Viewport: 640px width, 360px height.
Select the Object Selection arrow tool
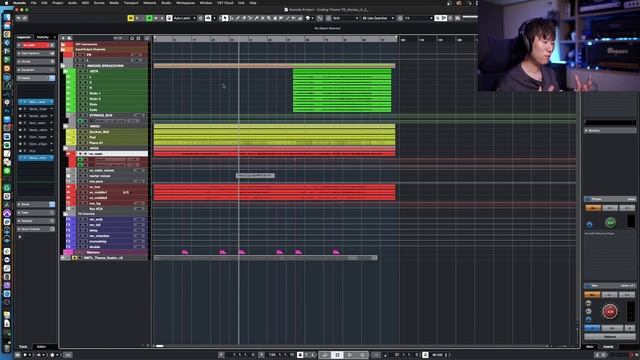(225, 18)
